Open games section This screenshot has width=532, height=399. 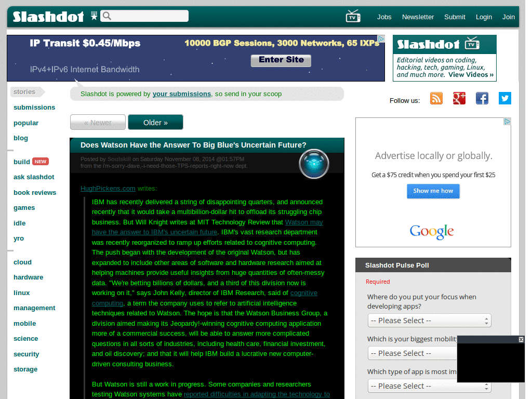(x=24, y=208)
